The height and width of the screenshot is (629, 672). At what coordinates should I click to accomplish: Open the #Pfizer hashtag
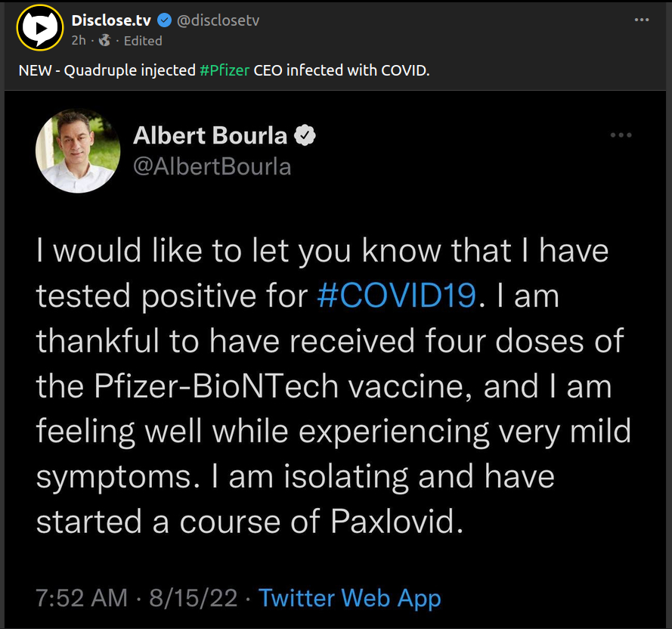pos(224,70)
